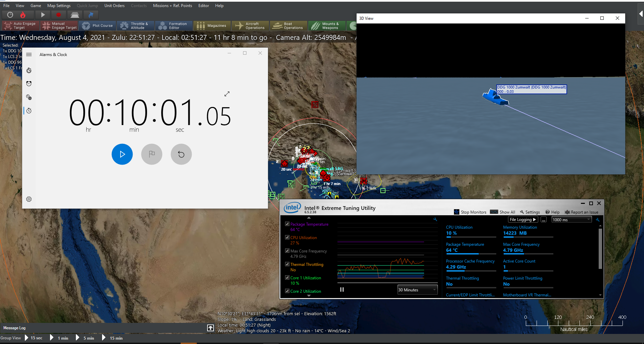This screenshot has height=344, width=644.
Task: Open the Throttle & Altitude panel
Action: pos(136,26)
